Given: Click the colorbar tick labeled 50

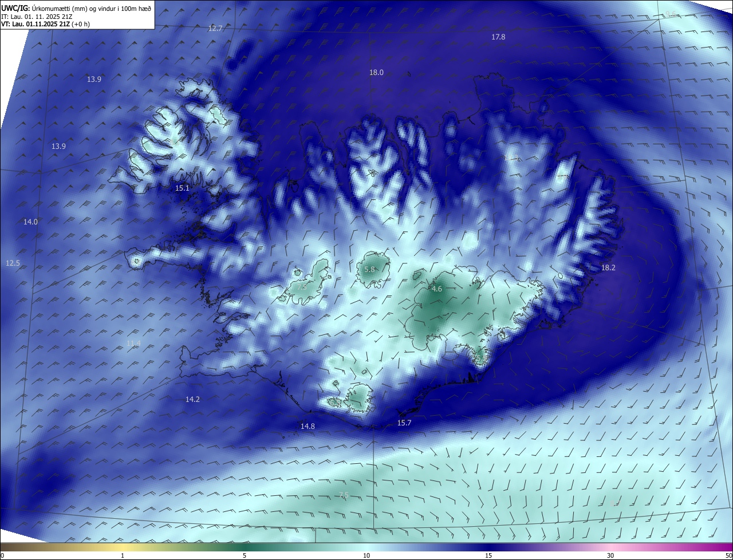Looking at the screenshot, I should [728, 555].
